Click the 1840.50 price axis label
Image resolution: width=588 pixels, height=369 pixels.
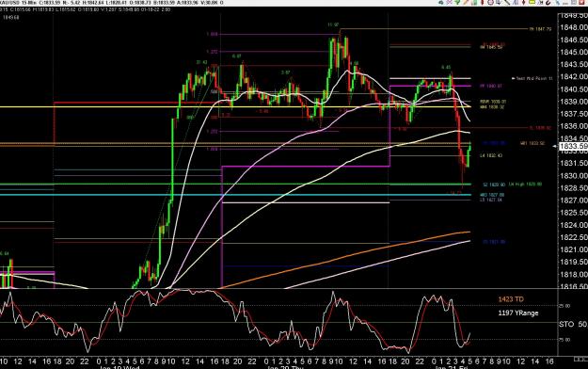click(x=573, y=89)
